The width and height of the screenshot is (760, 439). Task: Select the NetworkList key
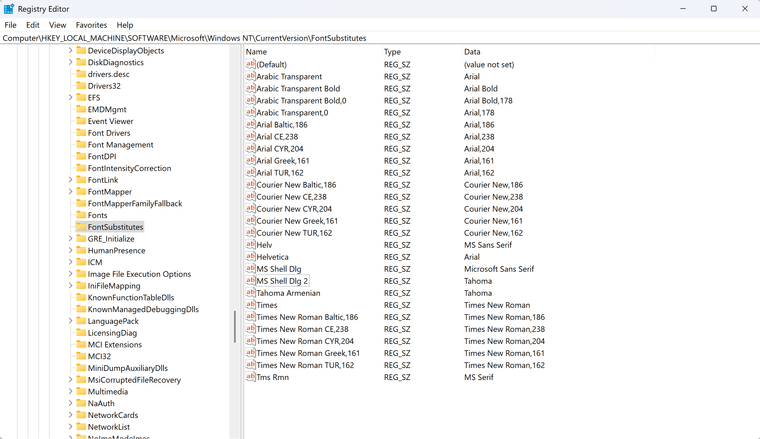tap(109, 427)
